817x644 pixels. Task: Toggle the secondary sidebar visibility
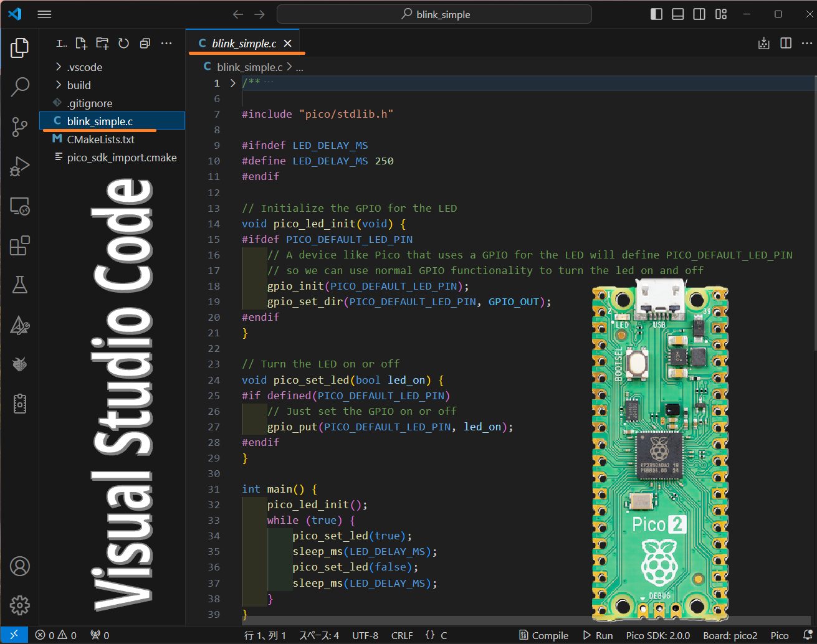[x=699, y=14]
